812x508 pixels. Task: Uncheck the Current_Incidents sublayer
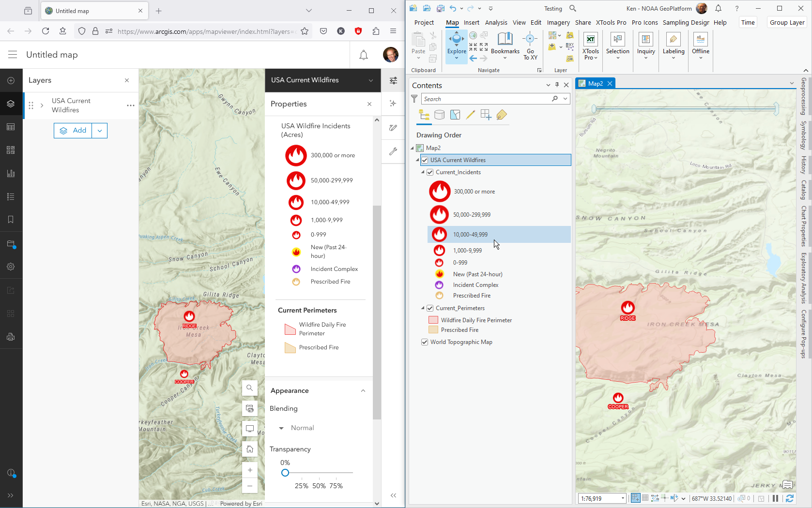click(x=430, y=172)
